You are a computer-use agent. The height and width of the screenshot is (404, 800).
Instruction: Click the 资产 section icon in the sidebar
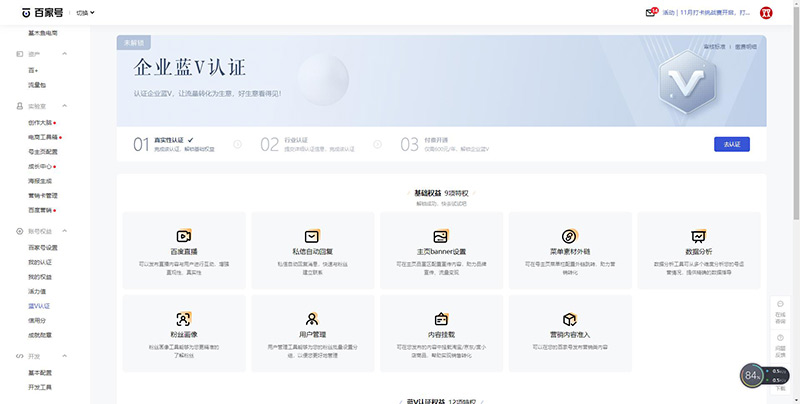[20, 54]
